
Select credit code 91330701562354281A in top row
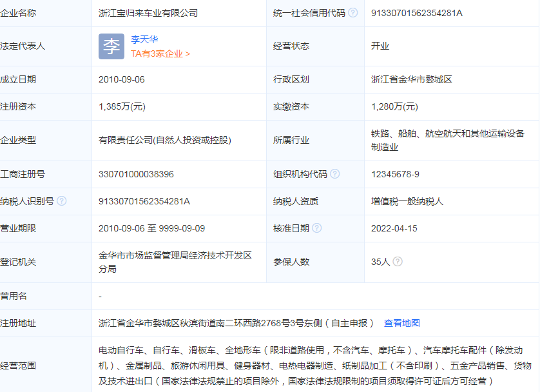[x=417, y=13]
